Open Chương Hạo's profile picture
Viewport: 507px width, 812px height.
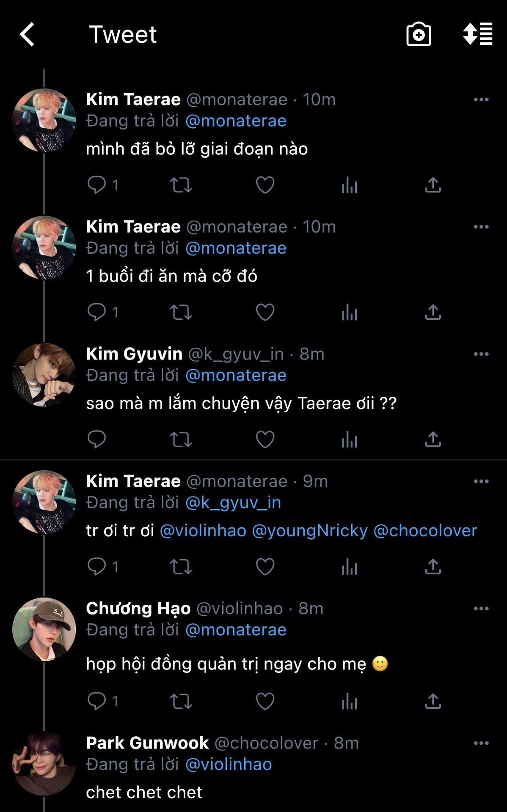coord(44,629)
